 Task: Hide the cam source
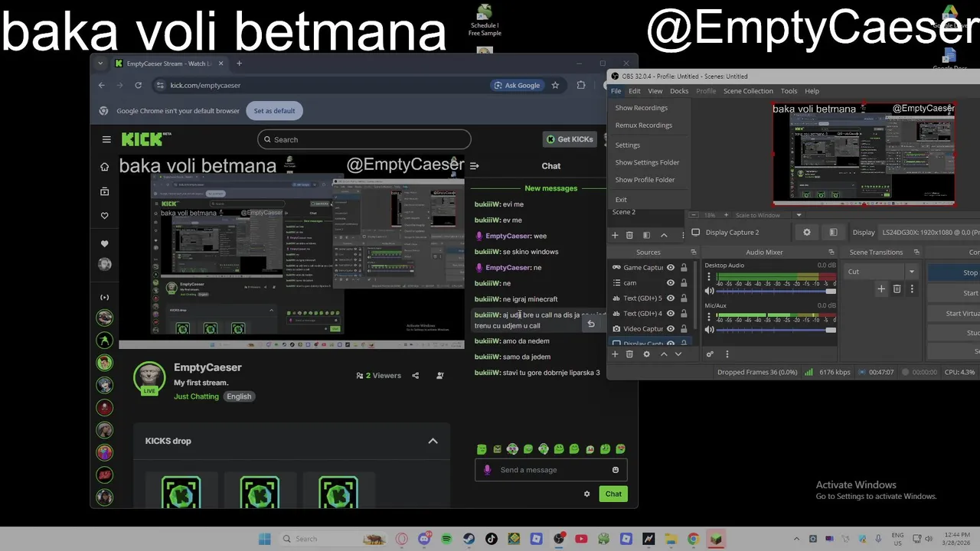(x=671, y=282)
